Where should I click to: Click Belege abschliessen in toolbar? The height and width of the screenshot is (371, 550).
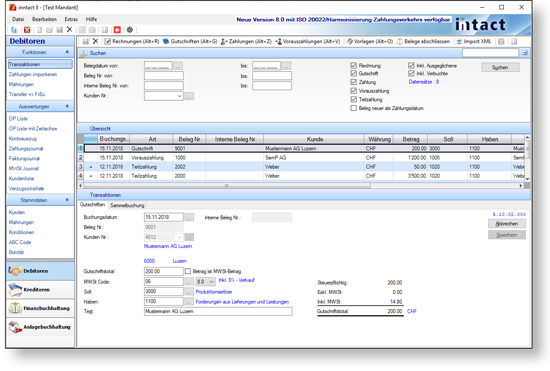point(423,41)
